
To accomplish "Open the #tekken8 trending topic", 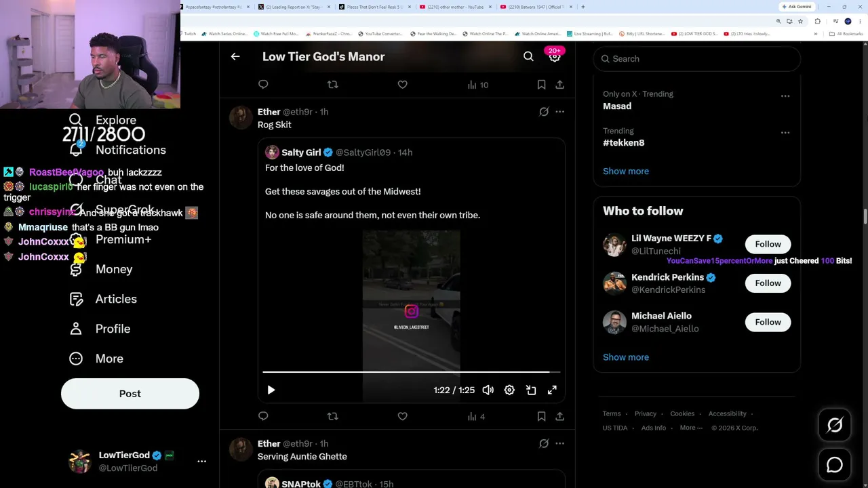I will coord(624,143).
